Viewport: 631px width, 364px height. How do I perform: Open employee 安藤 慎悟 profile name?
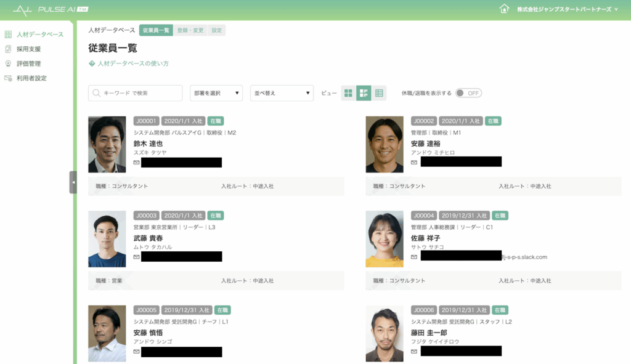tap(148, 333)
